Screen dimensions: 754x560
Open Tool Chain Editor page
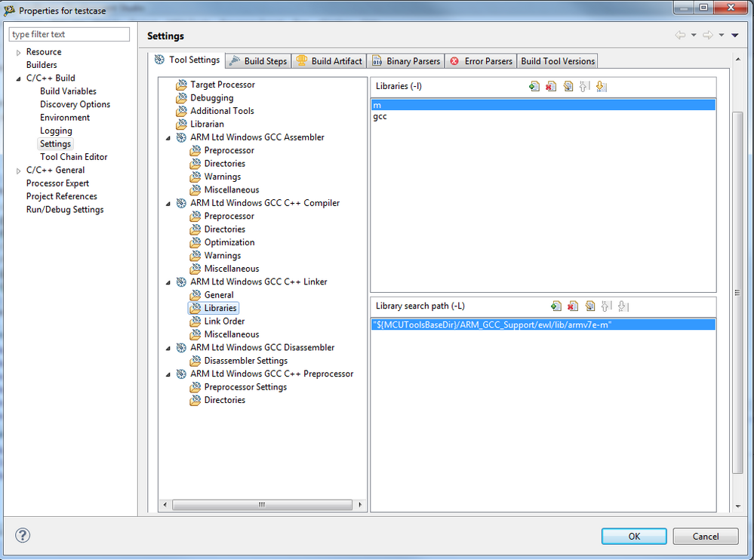[x=73, y=157]
